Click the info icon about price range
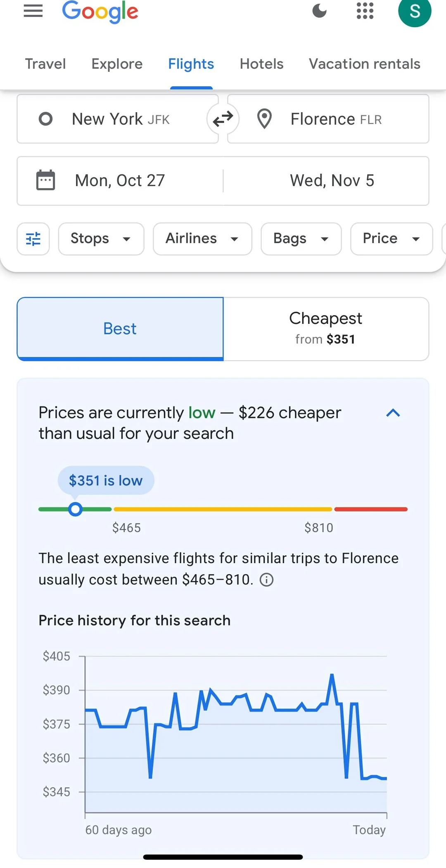The width and height of the screenshot is (446, 868). pyautogui.click(x=266, y=580)
